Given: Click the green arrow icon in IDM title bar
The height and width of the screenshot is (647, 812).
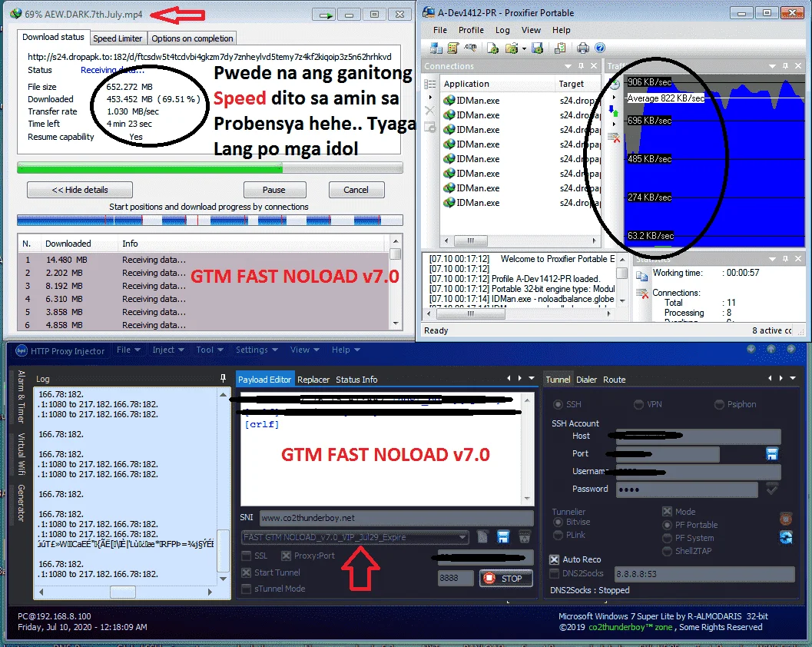Looking at the screenshot, I should (x=325, y=15).
